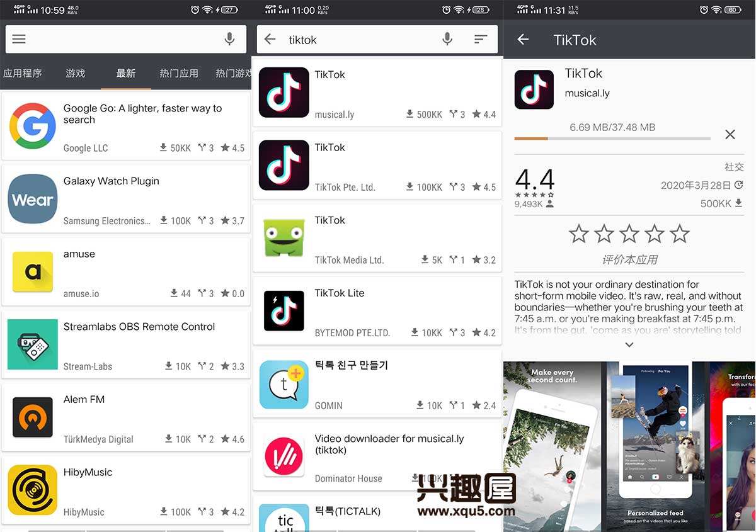Click the 4.4 rating number

[535, 179]
